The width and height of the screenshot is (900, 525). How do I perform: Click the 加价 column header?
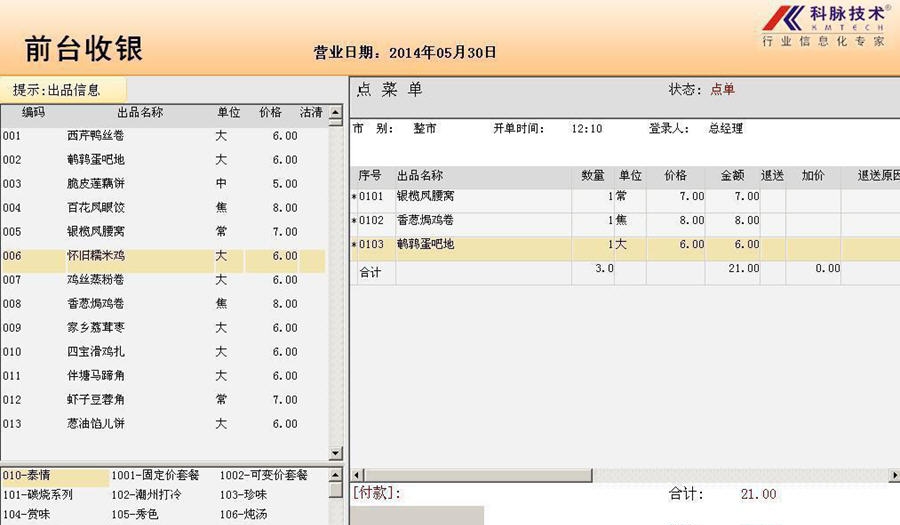[x=813, y=176]
